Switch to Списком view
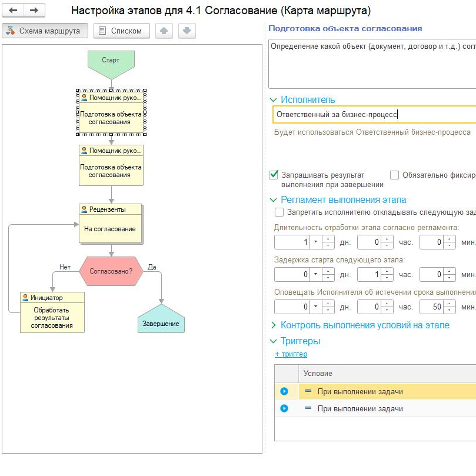This screenshot has width=476, height=476. [122, 31]
